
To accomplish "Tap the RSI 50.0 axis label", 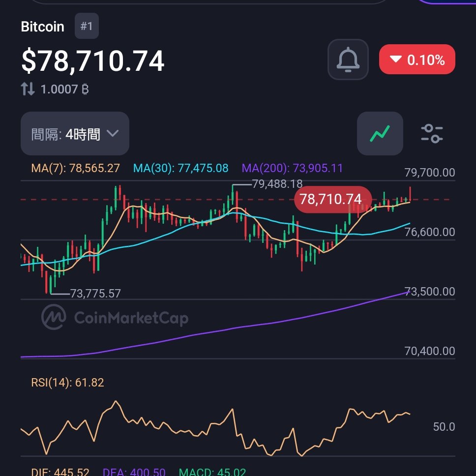I will (x=444, y=427).
